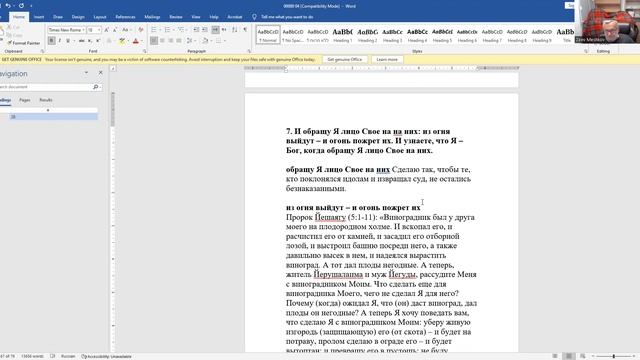Set Right-to-Left text direction

click(224, 30)
